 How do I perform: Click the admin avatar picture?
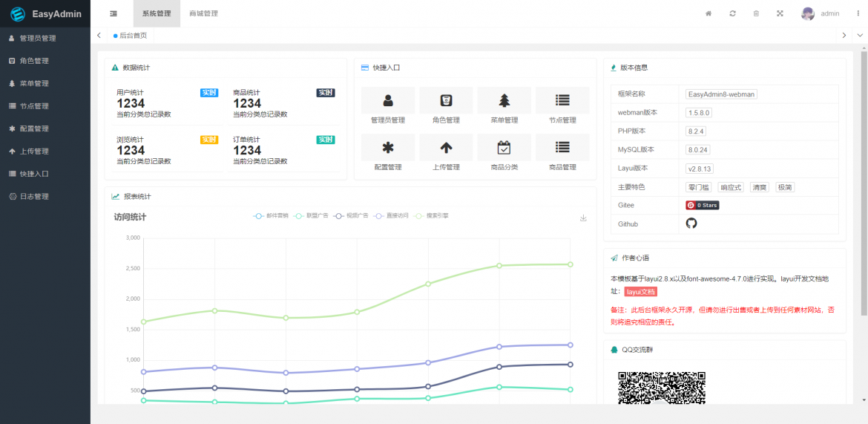808,13
